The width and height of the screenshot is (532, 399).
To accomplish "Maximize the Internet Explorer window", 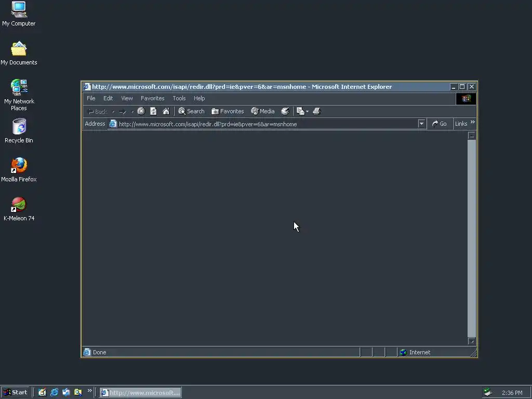I will (x=462, y=87).
